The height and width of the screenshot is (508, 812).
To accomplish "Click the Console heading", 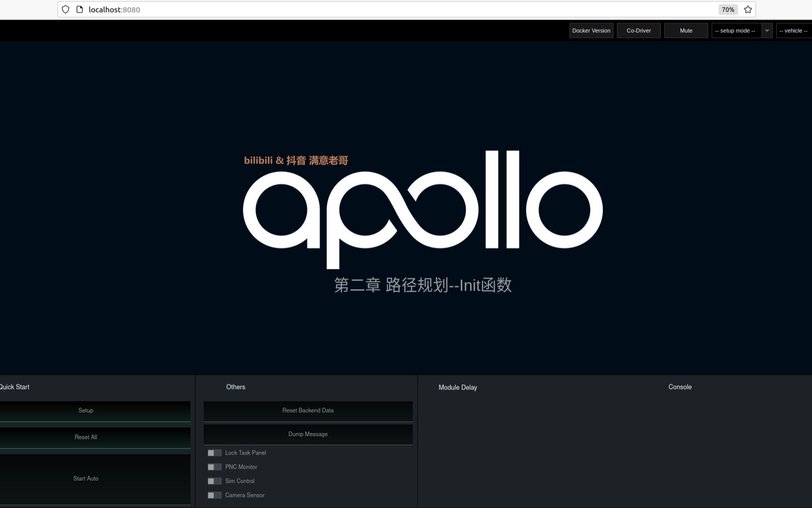I will (680, 387).
